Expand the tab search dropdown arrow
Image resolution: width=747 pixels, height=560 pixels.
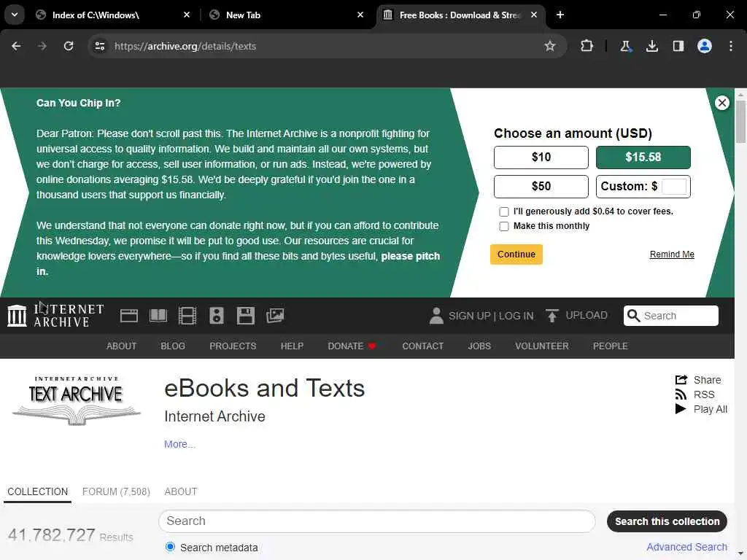(x=15, y=15)
